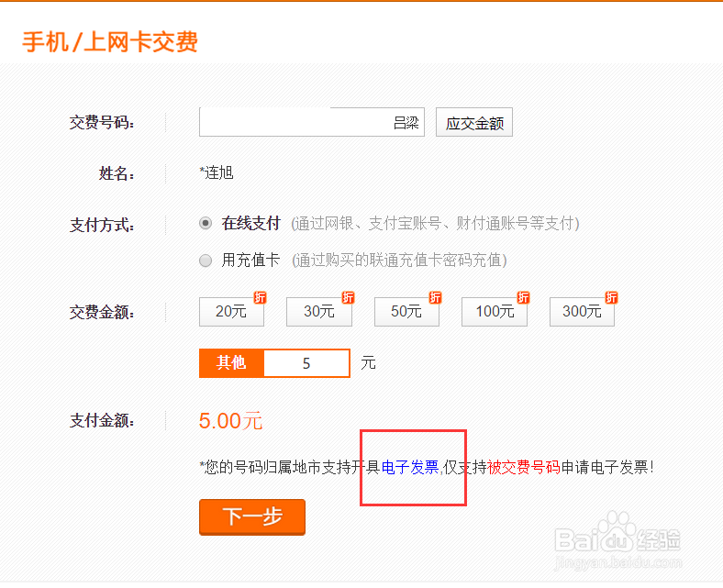Viewport: 723px width, 588px height.
Task: Click the orange 下一步 button
Action: pos(252,517)
